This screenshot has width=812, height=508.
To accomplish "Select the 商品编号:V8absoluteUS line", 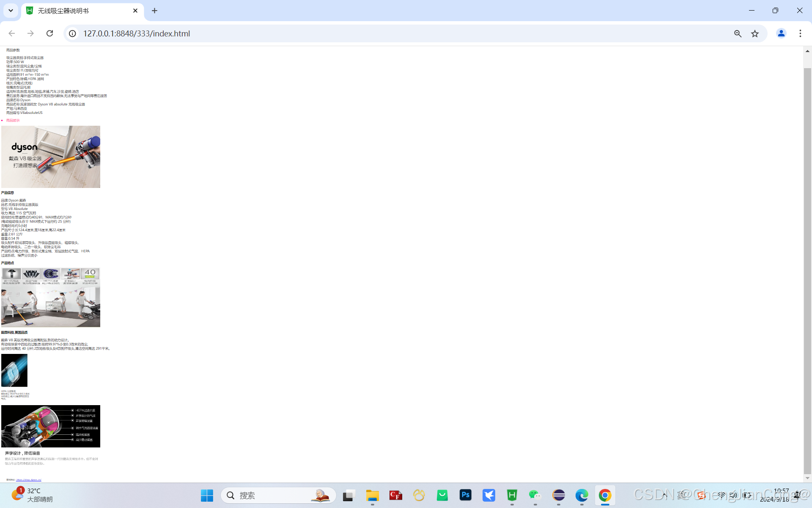I will tap(24, 113).
